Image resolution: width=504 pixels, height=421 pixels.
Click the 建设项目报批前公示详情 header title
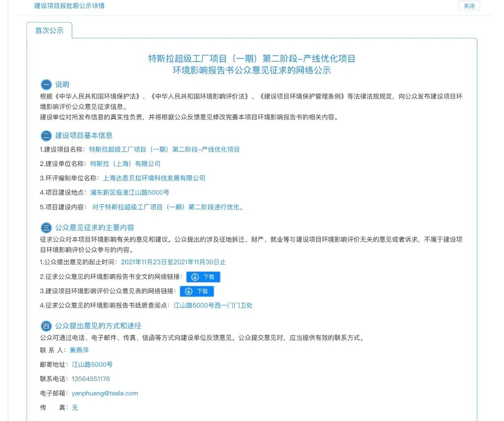(69, 6)
